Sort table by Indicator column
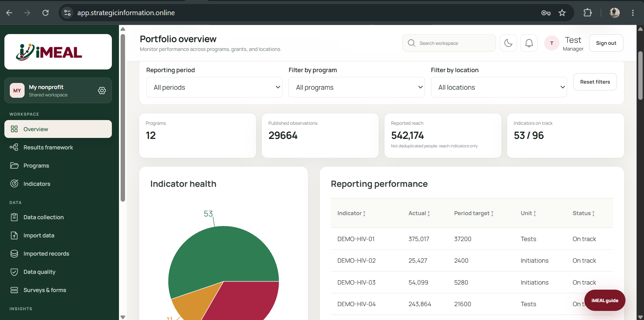This screenshot has height=320, width=644. 351,213
